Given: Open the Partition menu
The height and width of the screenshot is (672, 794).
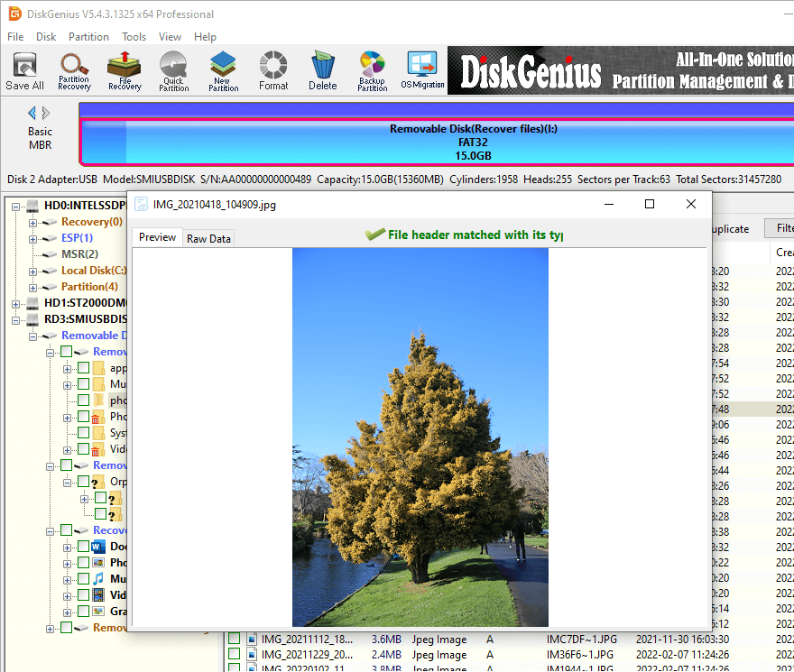Looking at the screenshot, I should (x=88, y=37).
